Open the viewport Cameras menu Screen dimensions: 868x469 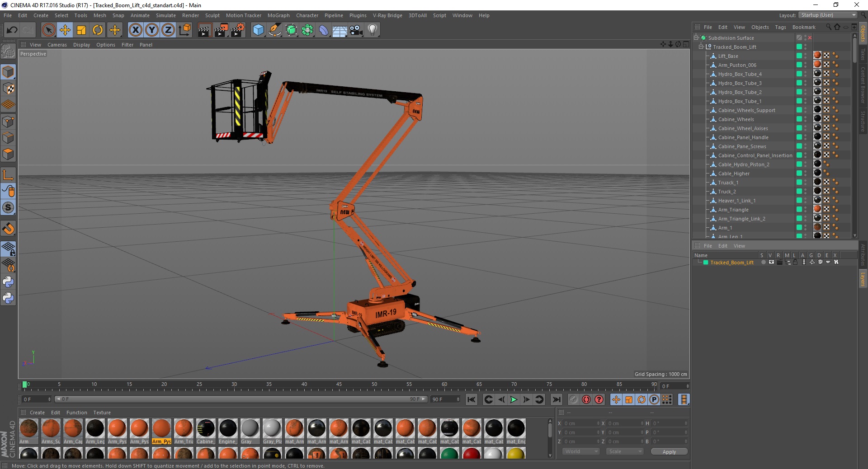[x=57, y=45]
